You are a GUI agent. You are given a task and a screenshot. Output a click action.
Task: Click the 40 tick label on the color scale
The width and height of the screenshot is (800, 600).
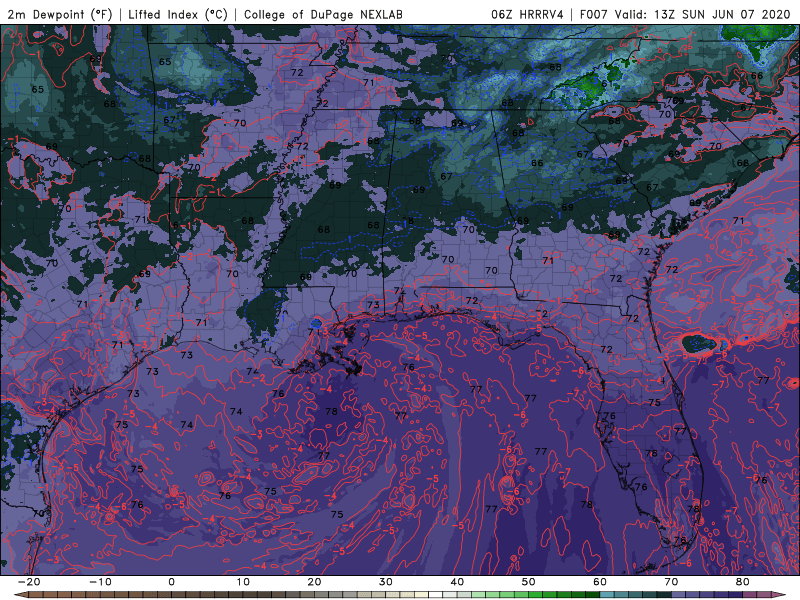coord(457,582)
